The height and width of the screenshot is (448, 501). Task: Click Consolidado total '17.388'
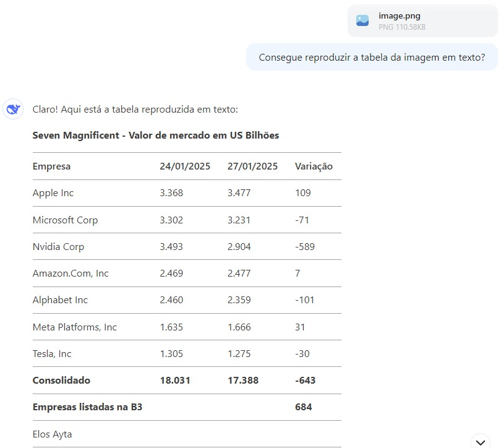[x=243, y=381]
